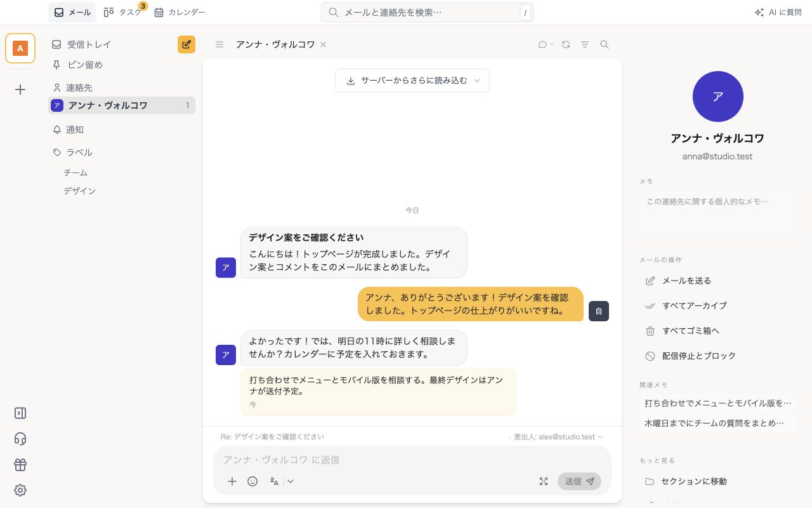812x508 pixels.
Task: Select the デザイン label
Action: (x=79, y=191)
